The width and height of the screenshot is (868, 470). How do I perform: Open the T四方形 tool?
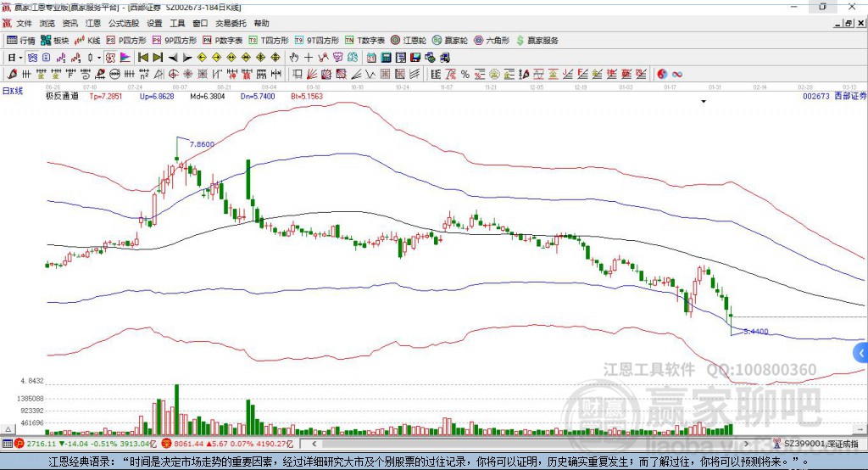(x=269, y=41)
